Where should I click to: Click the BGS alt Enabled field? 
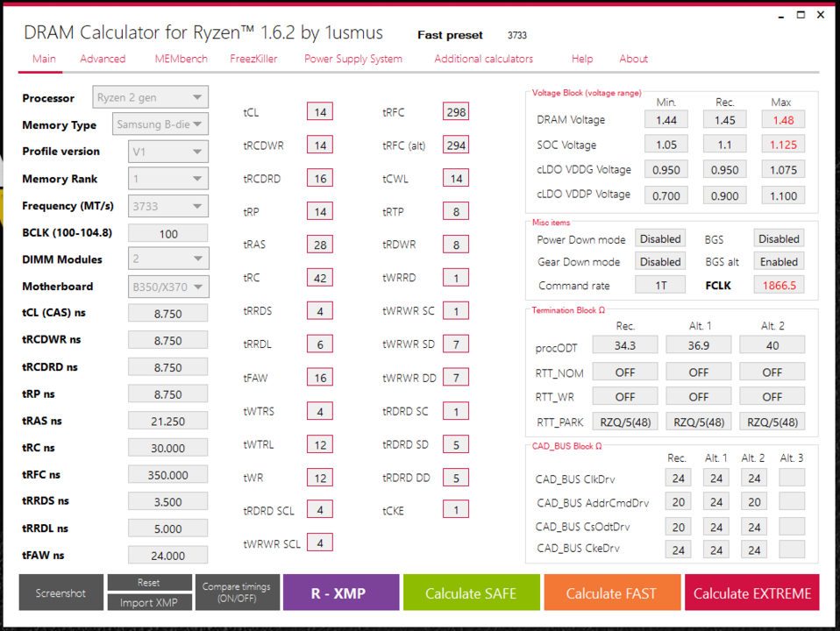[779, 262]
